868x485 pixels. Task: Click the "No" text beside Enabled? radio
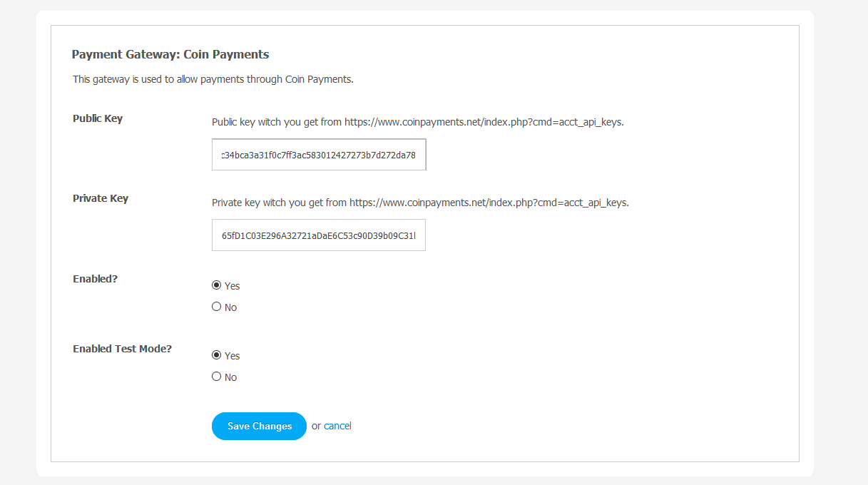click(x=230, y=307)
